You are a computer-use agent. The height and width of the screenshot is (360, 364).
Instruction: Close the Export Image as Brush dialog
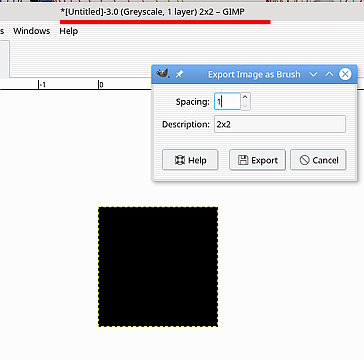[345, 74]
